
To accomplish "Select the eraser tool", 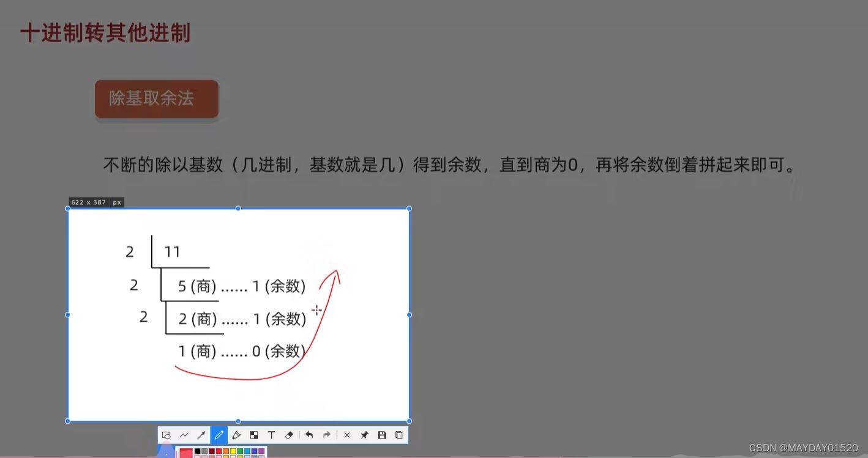I will click(289, 435).
